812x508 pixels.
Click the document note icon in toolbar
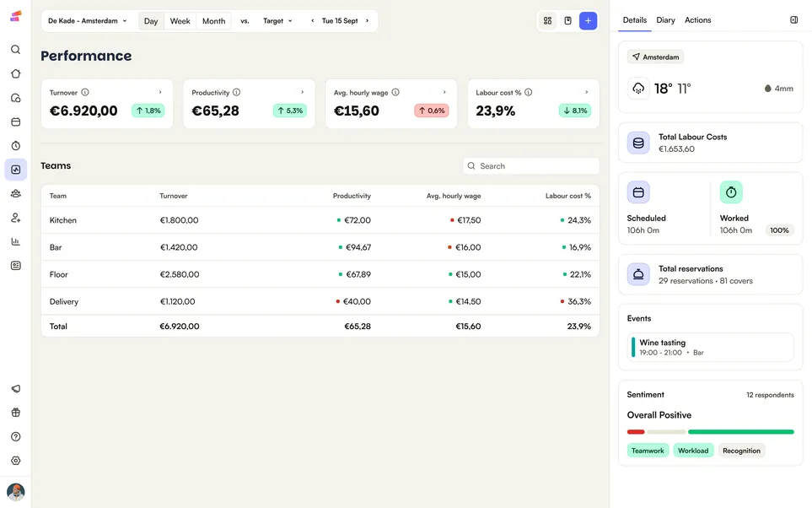click(567, 21)
